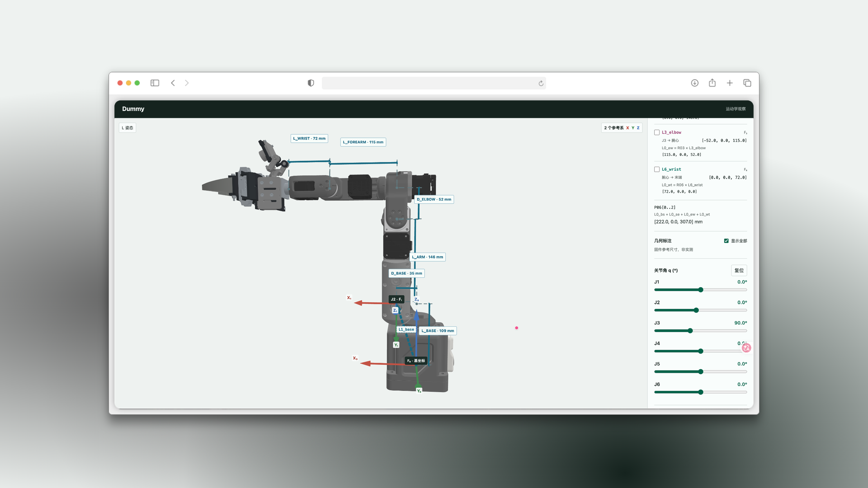Reload the page with the refresh icon

tap(541, 83)
